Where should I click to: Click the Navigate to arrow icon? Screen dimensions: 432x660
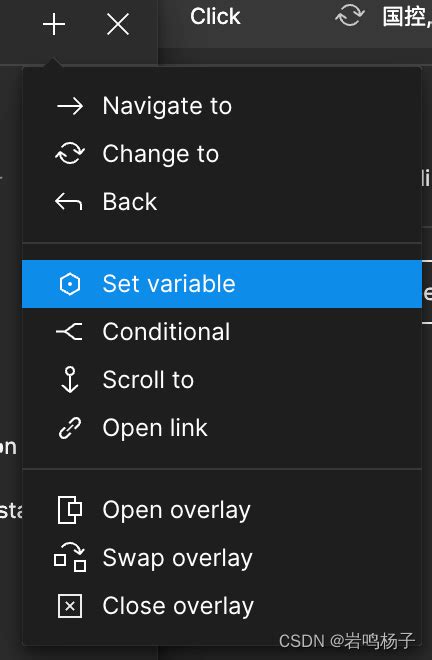(70, 106)
